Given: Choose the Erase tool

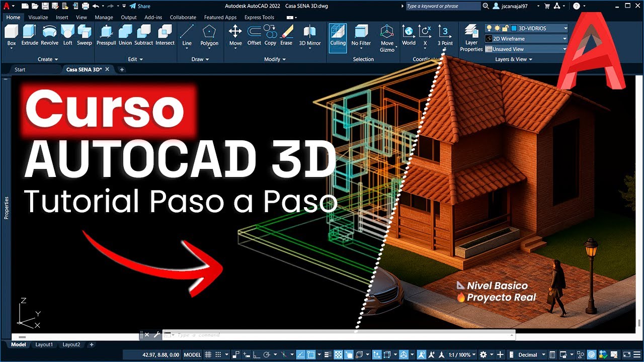Looking at the screenshot, I should click(286, 35).
